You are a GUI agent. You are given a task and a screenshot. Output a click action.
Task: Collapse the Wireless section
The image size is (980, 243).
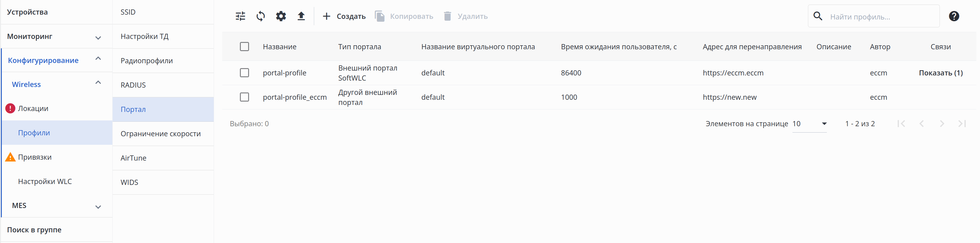(98, 83)
